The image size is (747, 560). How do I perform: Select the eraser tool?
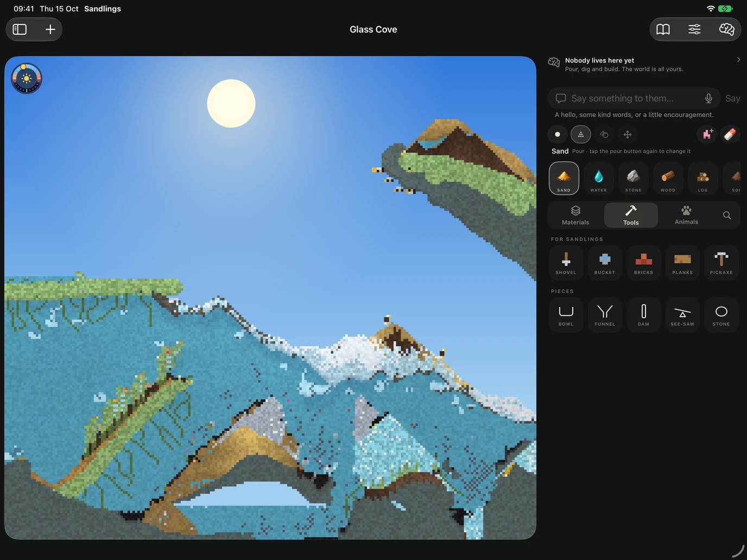click(x=730, y=134)
